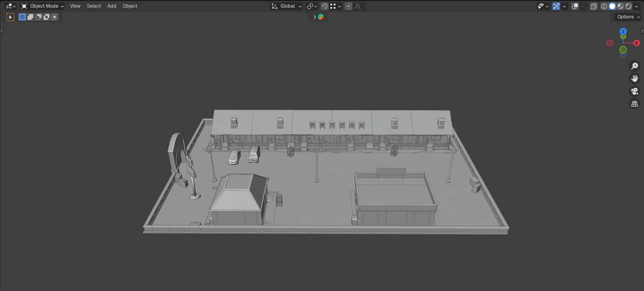Open the snapping options dropdown
The image size is (644, 291).
(336, 6)
